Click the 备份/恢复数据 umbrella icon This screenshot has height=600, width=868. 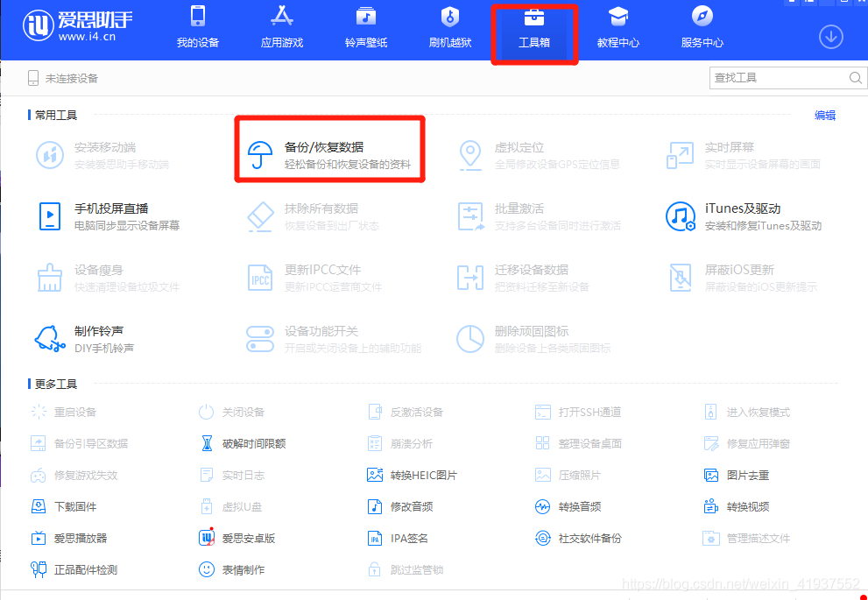point(259,155)
